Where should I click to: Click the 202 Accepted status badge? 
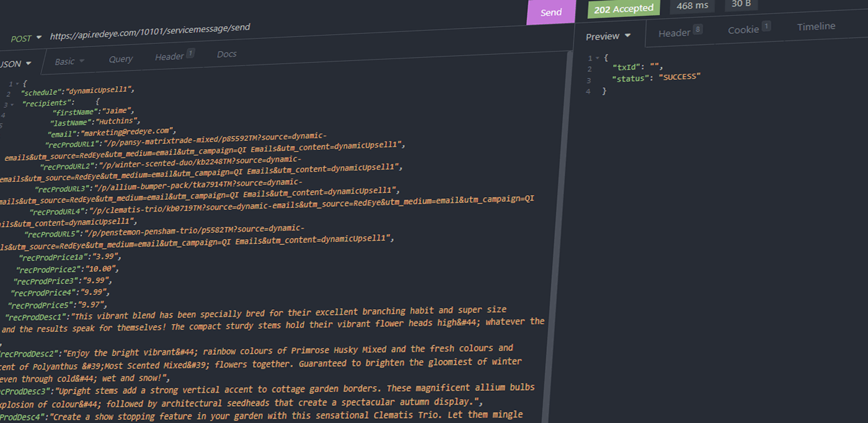(x=623, y=8)
